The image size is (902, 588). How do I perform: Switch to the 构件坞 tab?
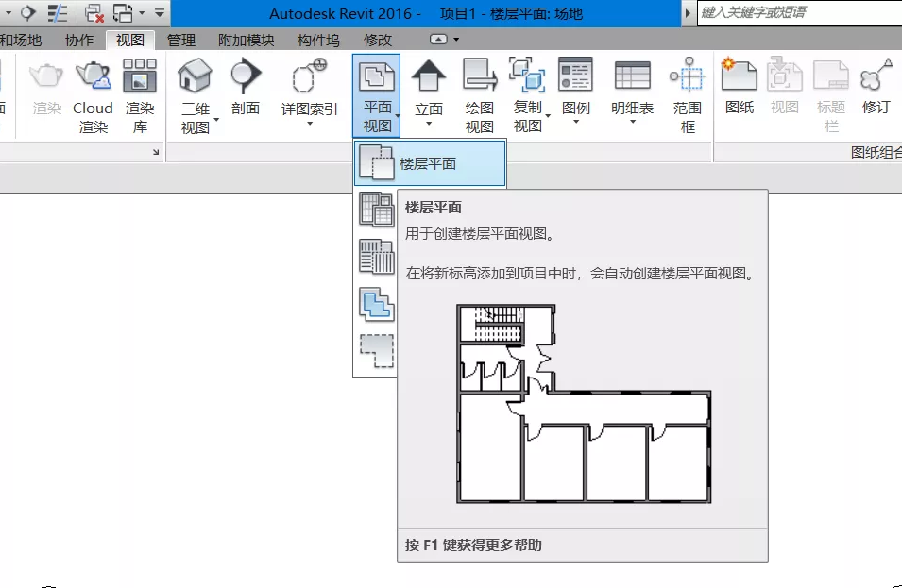pyautogui.click(x=318, y=41)
